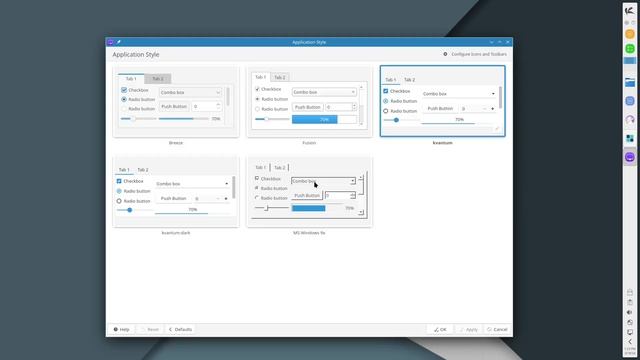Switch to Tab 2 in MS Windows 9x preview
The height and width of the screenshot is (360, 640).
280,167
